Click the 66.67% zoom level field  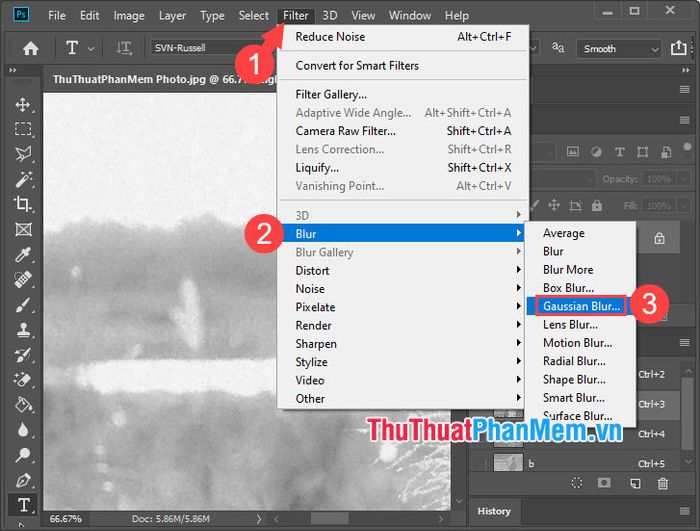66,518
